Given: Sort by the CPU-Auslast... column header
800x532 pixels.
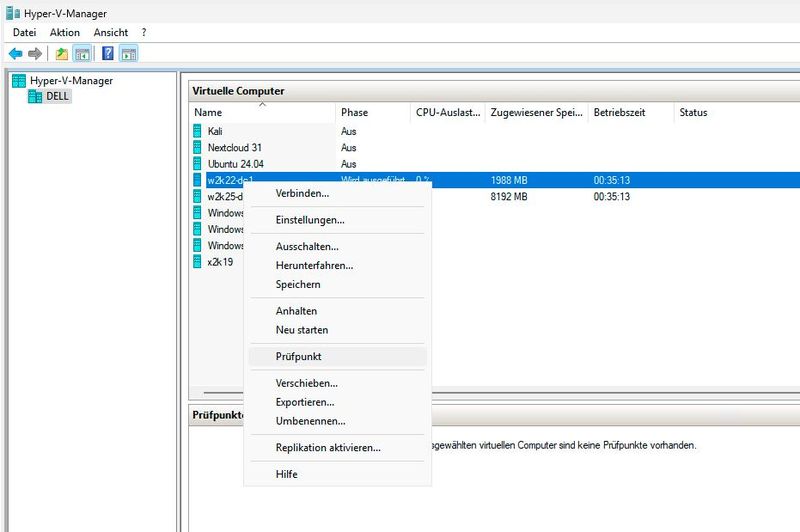Looking at the screenshot, I should (448, 112).
